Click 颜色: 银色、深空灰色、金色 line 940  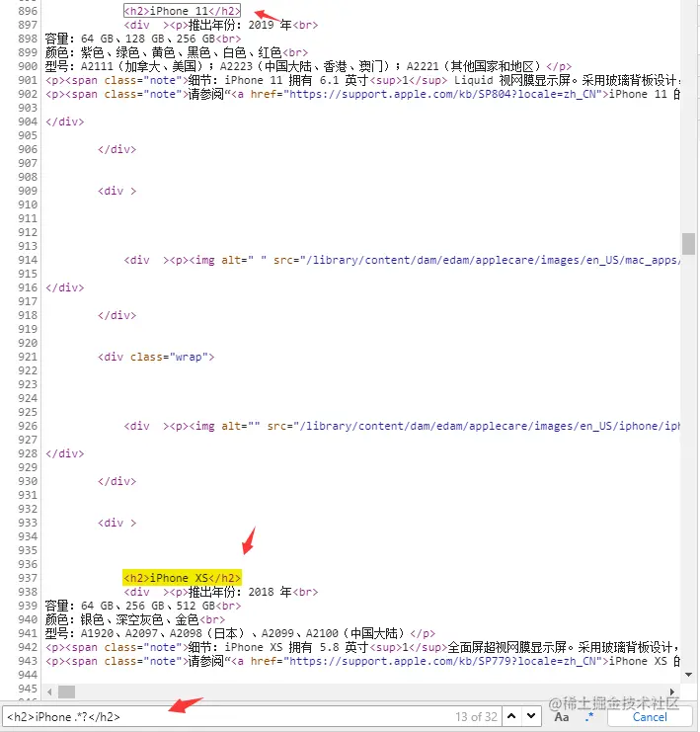(x=122, y=620)
